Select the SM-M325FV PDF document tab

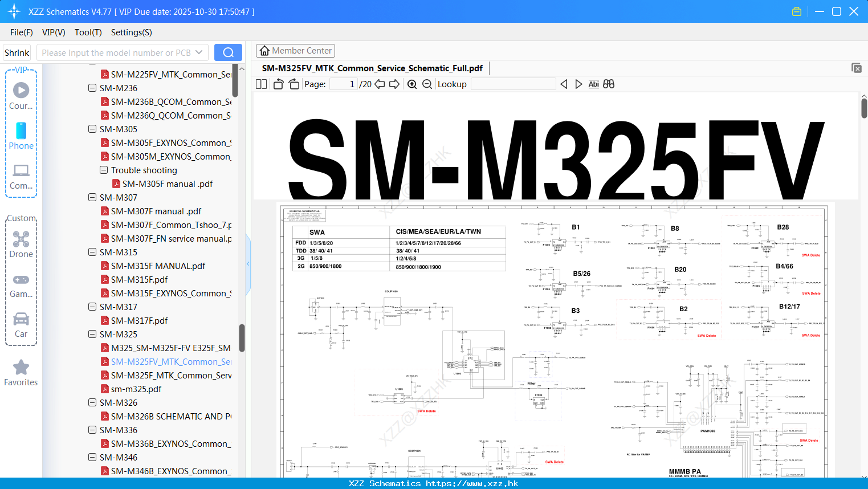tap(372, 68)
